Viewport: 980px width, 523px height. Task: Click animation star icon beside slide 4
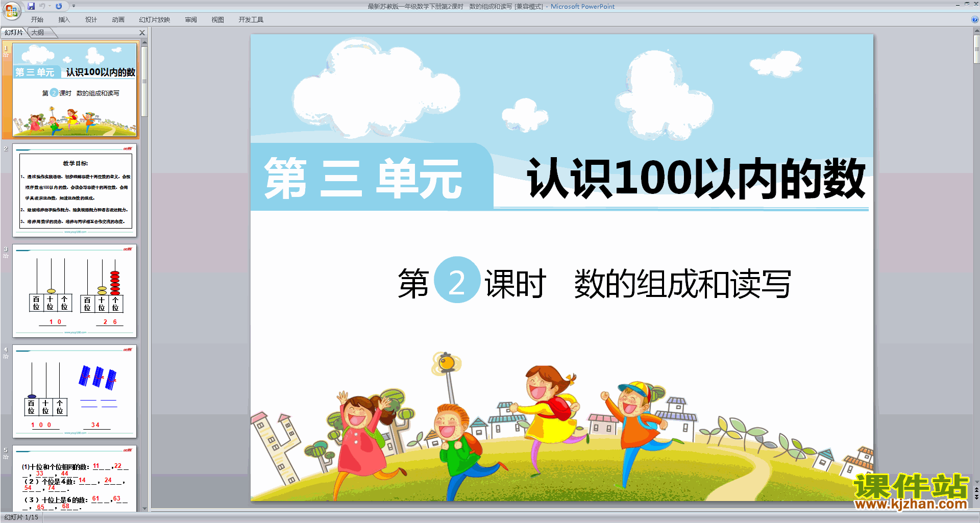click(6, 357)
